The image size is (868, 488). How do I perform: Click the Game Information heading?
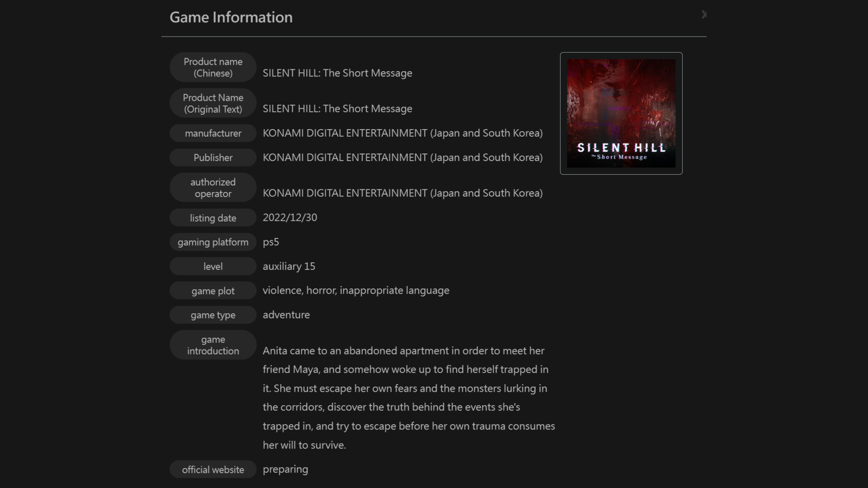[231, 17]
